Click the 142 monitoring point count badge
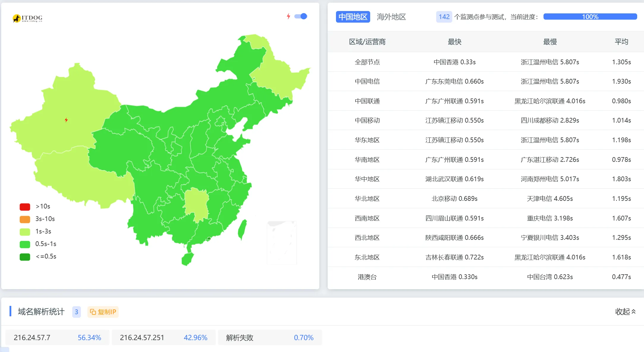 click(444, 17)
